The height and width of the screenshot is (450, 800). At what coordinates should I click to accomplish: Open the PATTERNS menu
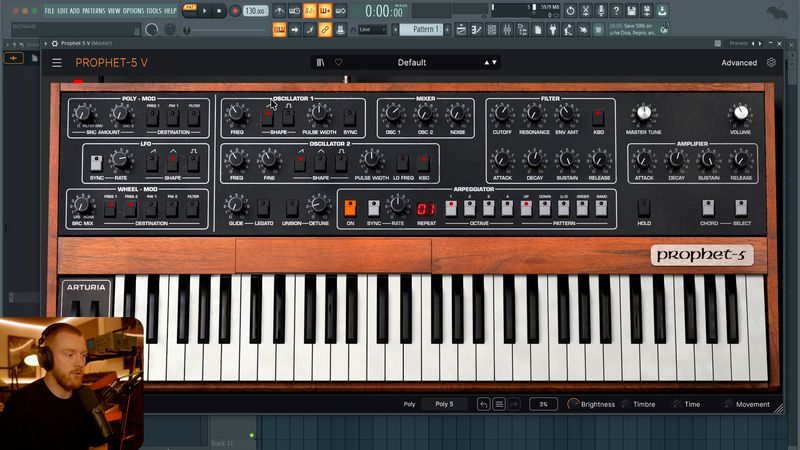94,11
